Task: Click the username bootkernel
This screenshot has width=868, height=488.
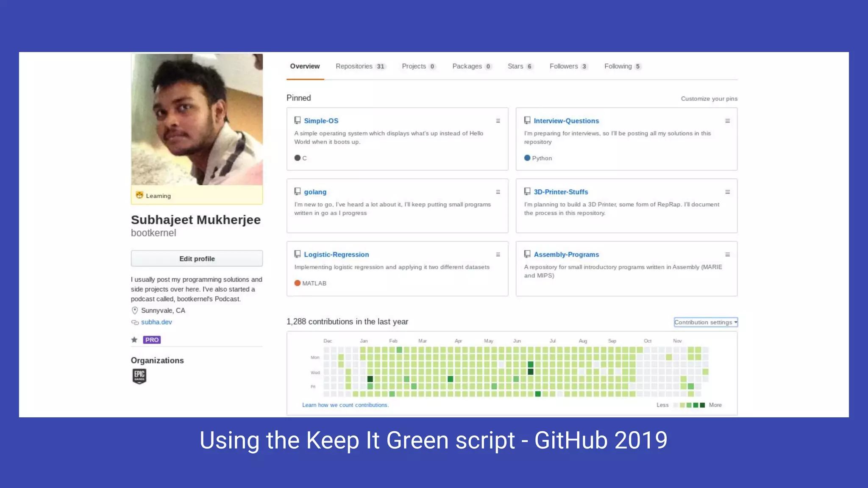Action: tap(153, 233)
